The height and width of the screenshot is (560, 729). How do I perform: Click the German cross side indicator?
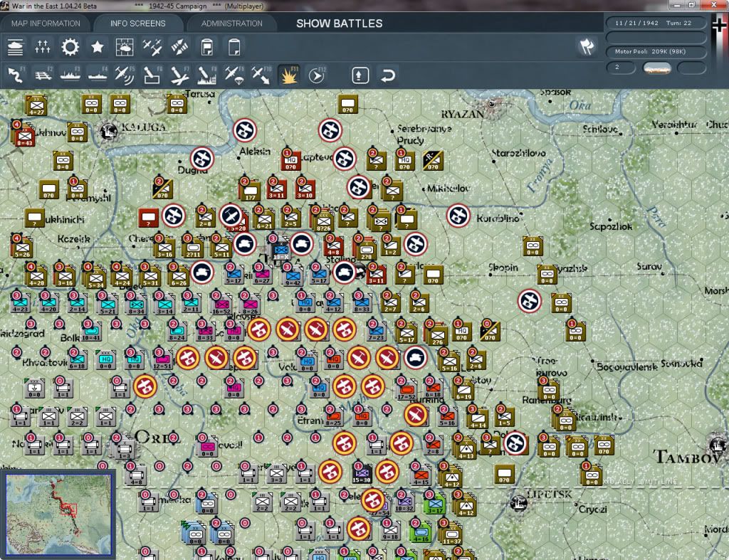pos(719,24)
